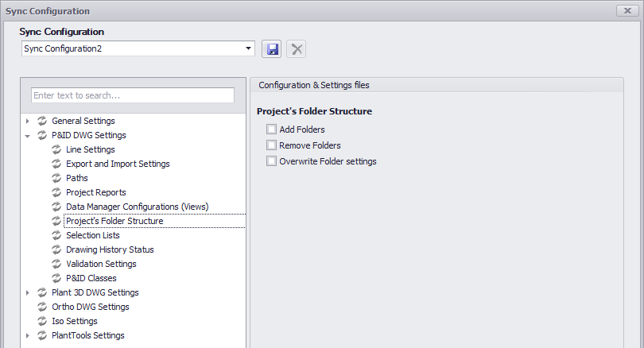Click sync icon beside Validation Settings
The image size is (644, 348).
pyautogui.click(x=56, y=264)
